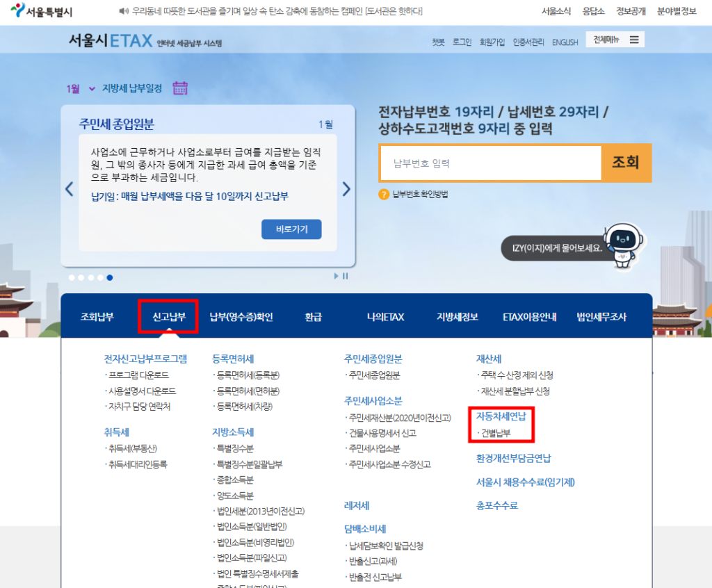This screenshot has height=588, width=712.
Task: Click the 납부번호 입력 field
Action: 490,163
